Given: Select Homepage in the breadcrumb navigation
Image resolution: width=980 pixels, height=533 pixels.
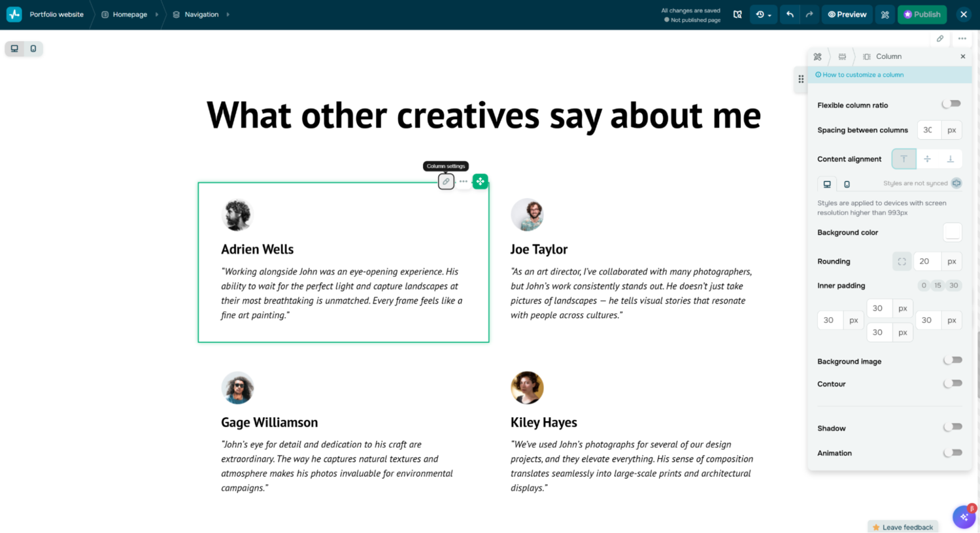Looking at the screenshot, I should point(129,14).
